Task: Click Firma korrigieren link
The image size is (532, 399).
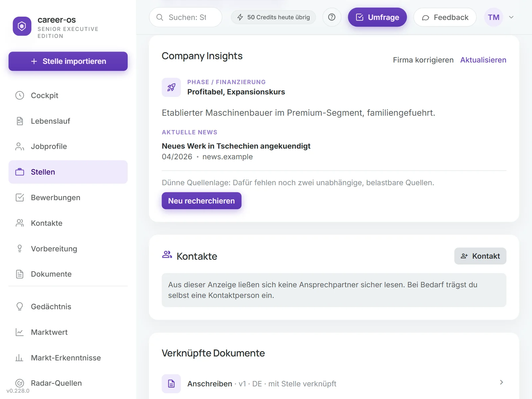Action: [423, 60]
